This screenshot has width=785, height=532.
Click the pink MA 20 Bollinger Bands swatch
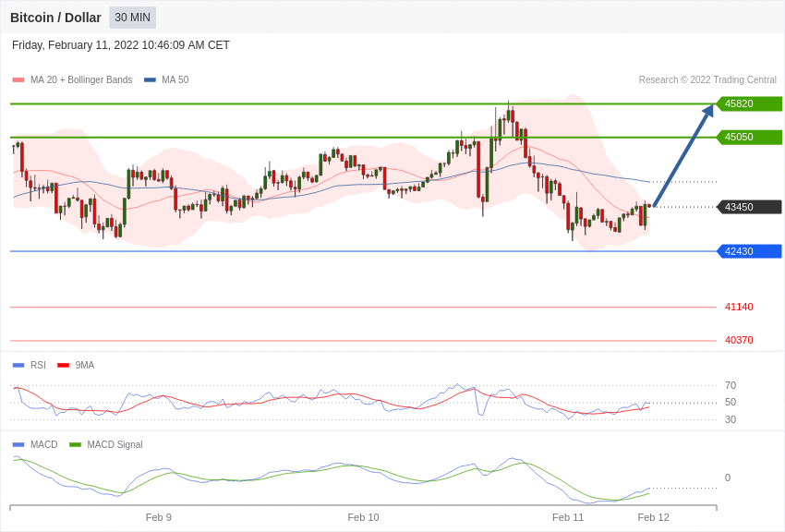(18, 80)
